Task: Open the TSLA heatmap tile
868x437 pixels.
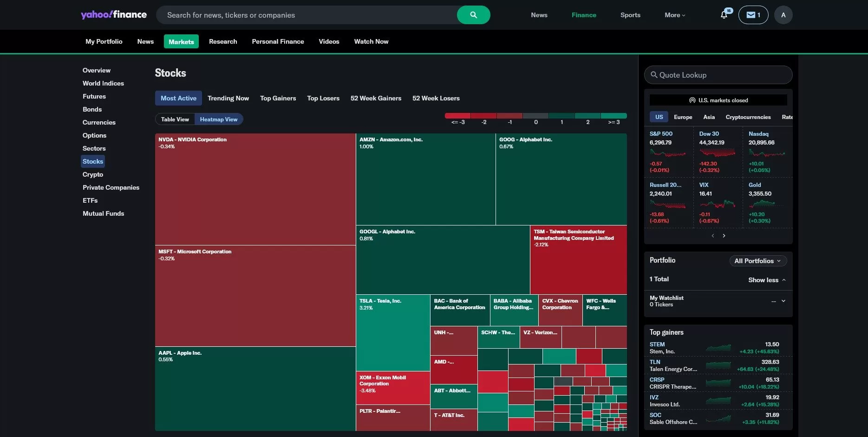Action: [x=393, y=333]
